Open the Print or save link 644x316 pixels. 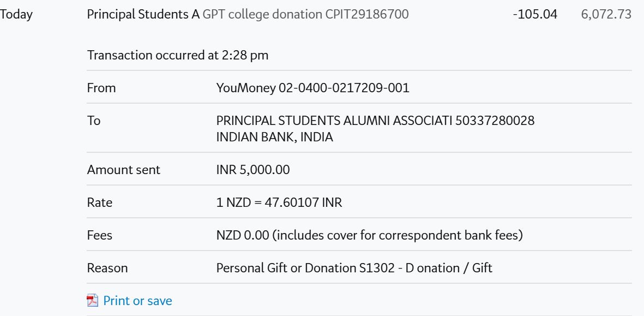coord(137,301)
